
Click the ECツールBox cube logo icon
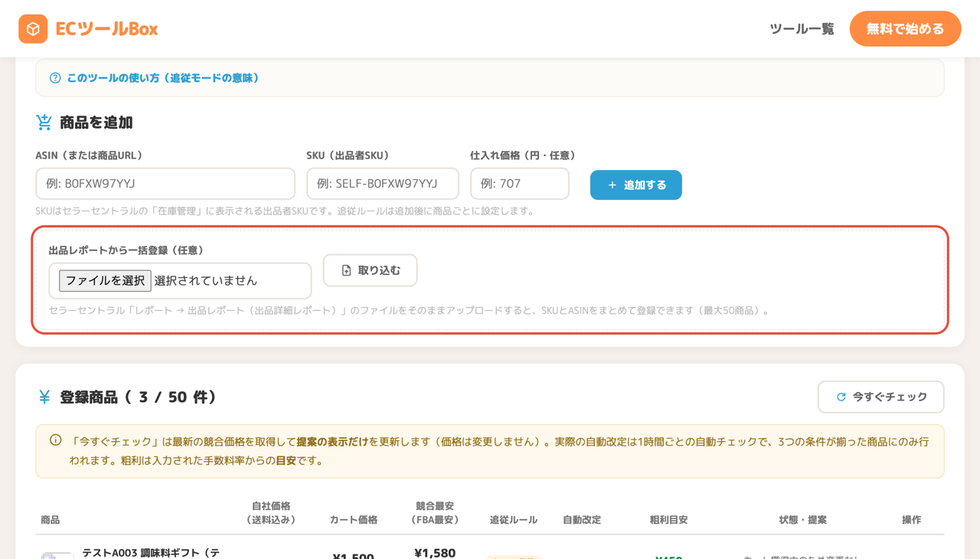point(33,29)
